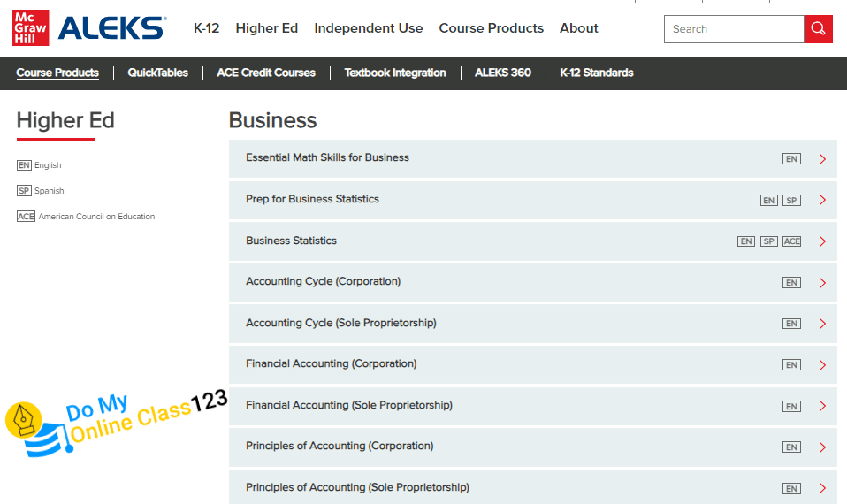The width and height of the screenshot is (847, 504).
Task: Click the McGraw Hill logo
Action: coord(30,27)
